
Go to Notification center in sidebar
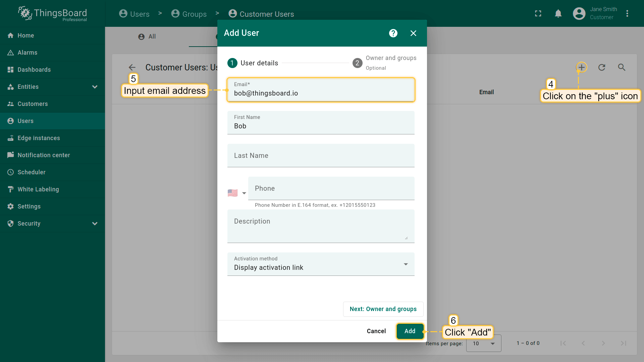coord(44,155)
